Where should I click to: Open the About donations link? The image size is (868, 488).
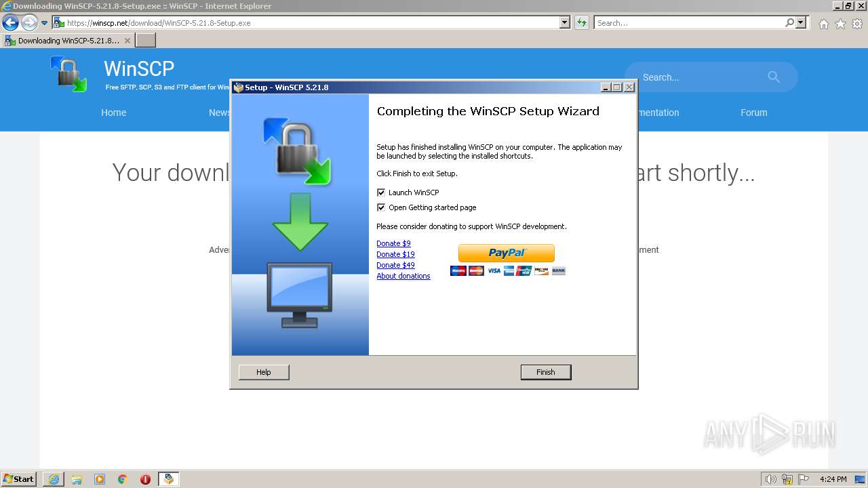pos(403,276)
